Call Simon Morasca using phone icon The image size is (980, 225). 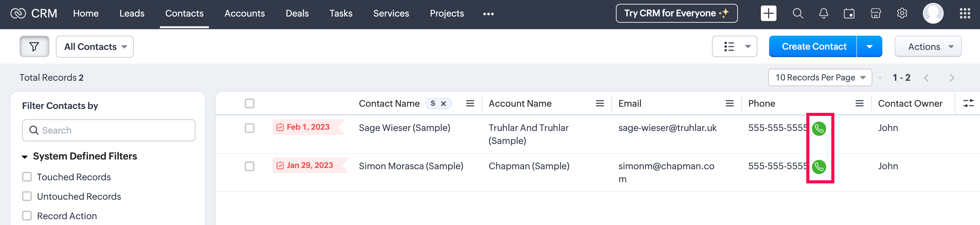[x=819, y=166]
